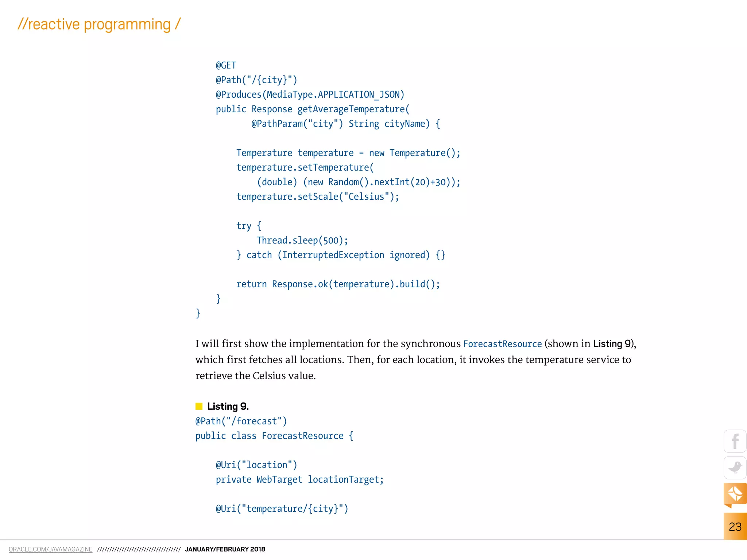
Task: Open the ORACLE.COM/JAVAMAGAZINE footer link
Action: (50, 549)
